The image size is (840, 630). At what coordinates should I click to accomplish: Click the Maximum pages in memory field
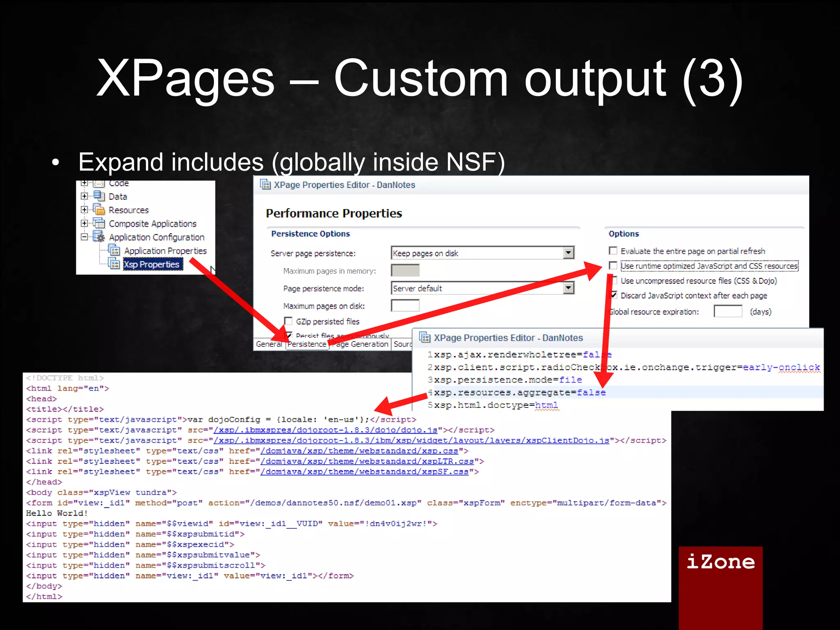click(x=405, y=270)
